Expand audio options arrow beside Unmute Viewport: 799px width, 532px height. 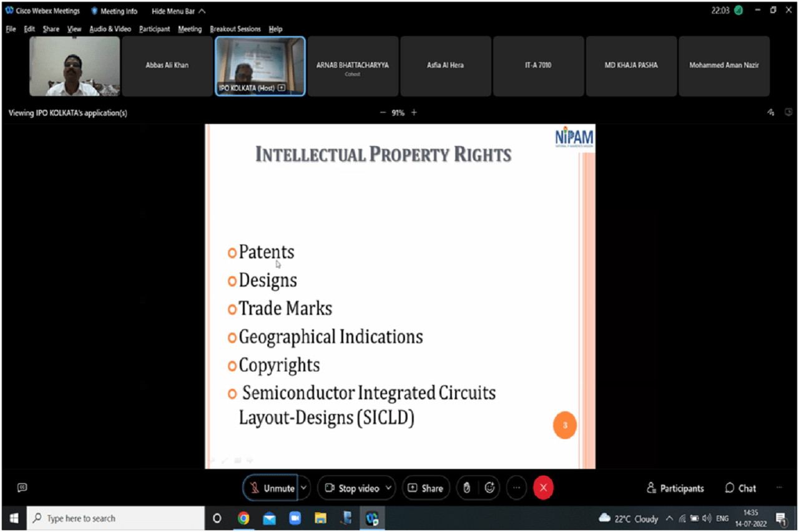(304, 488)
